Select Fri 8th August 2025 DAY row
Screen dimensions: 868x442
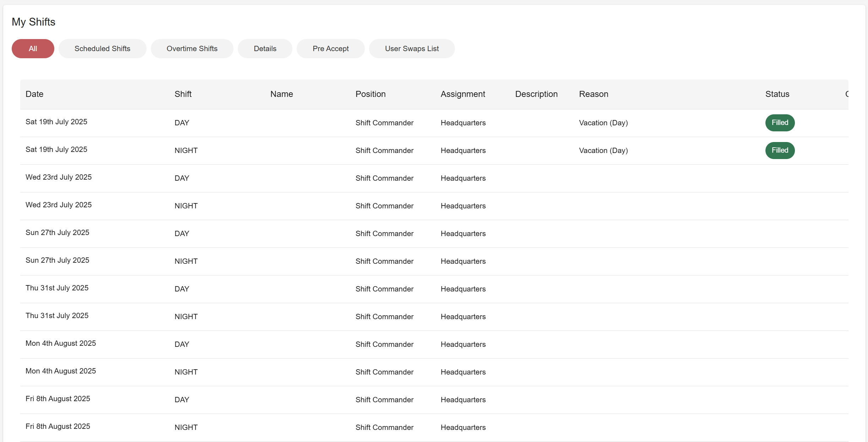(58, 399)
